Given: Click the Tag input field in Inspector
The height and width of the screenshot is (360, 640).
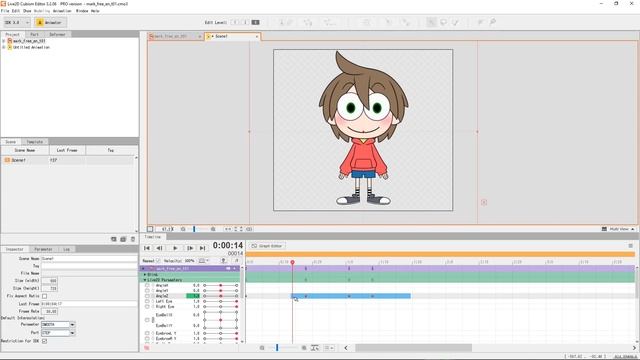Looking at the screenshot, I should point(89,266).
